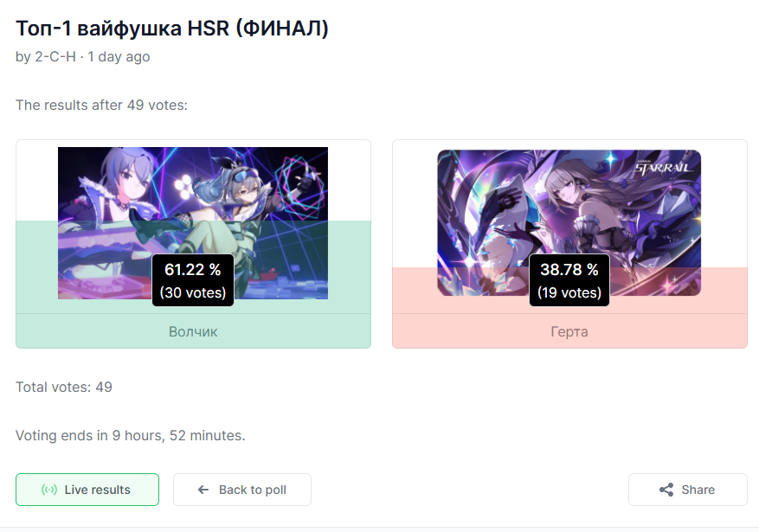Open author 2-C-H profile link
Screen dimensions: 759x532
[x=55, y=56]
